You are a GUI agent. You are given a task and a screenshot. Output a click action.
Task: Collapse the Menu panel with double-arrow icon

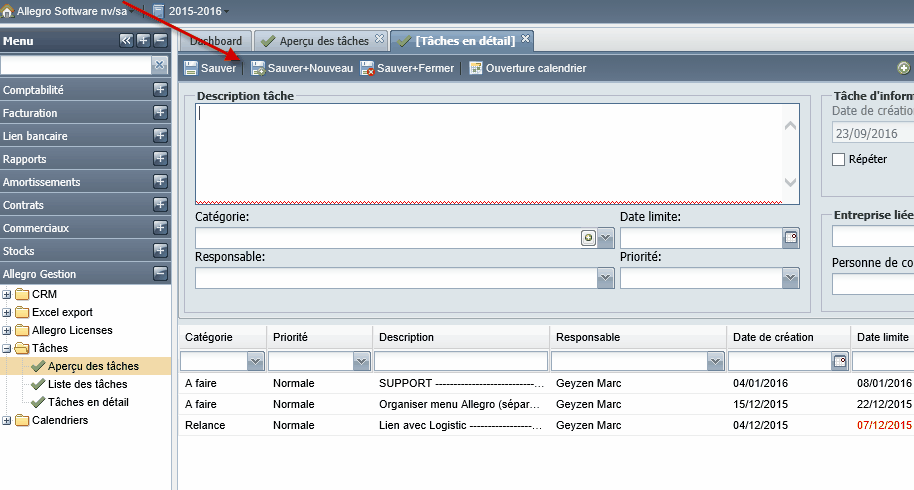click(126, 40)
